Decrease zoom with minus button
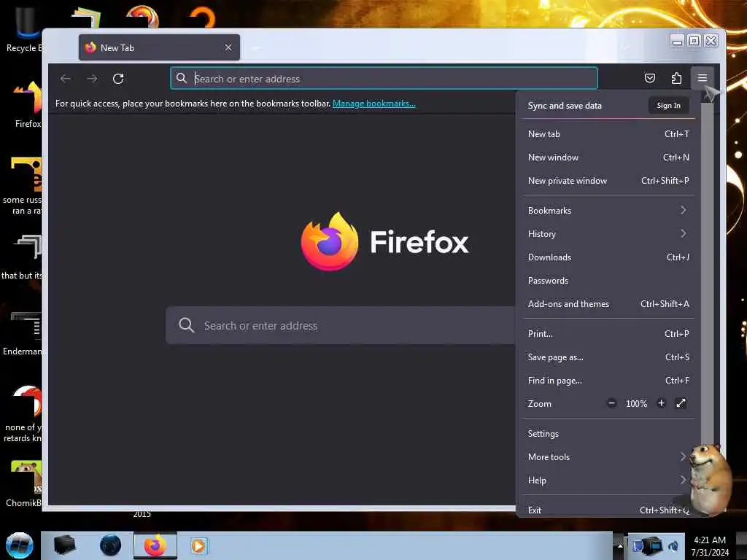This screenshot has height=560, width=747. [x=612, y=403]
